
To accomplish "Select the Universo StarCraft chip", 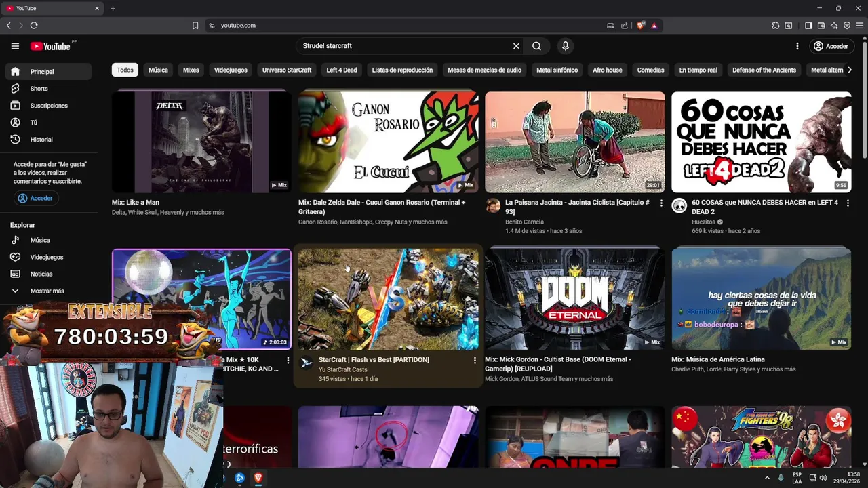I will (x=287, y=70).
